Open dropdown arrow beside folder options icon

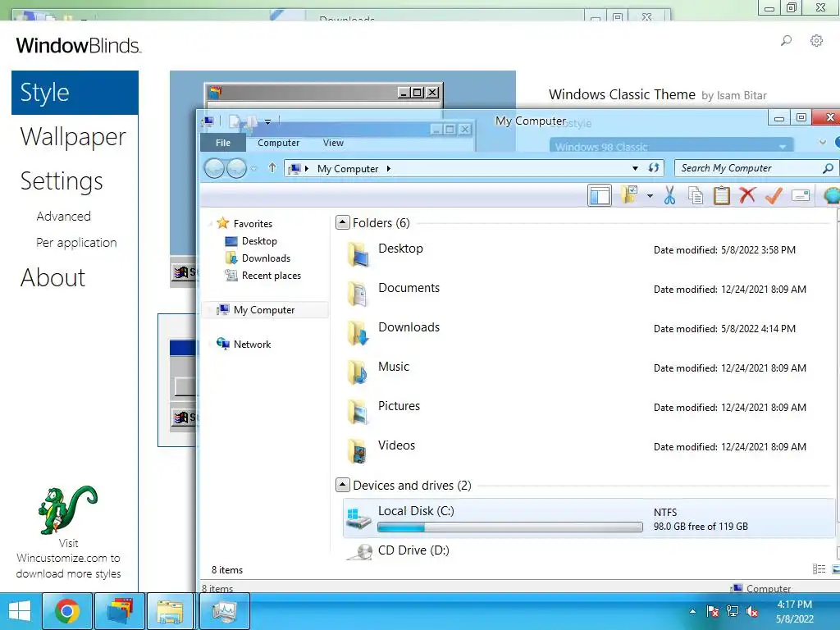click(650, 195)
